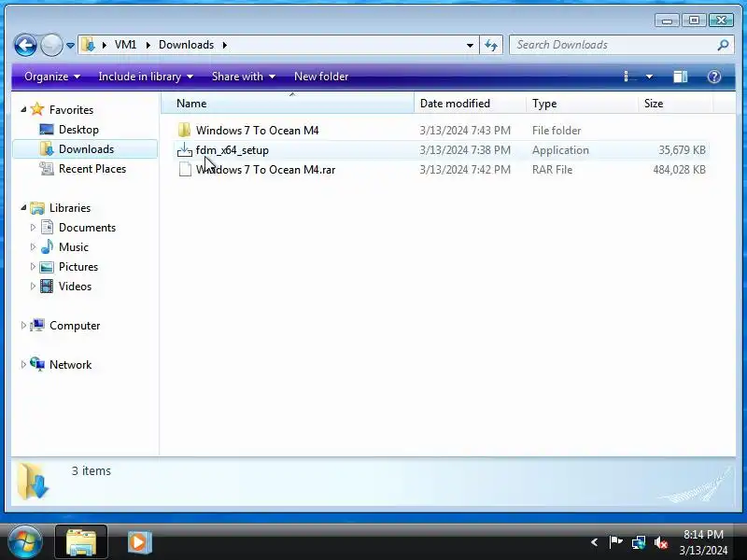Click the muted volume tray icon
The height and width of the screenshot is (560, 747).
coord(661,542)
